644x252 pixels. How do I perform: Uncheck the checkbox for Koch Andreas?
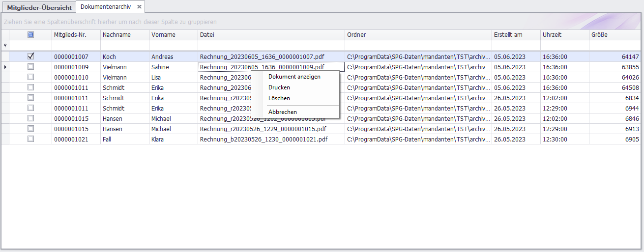tap(30, 56)
